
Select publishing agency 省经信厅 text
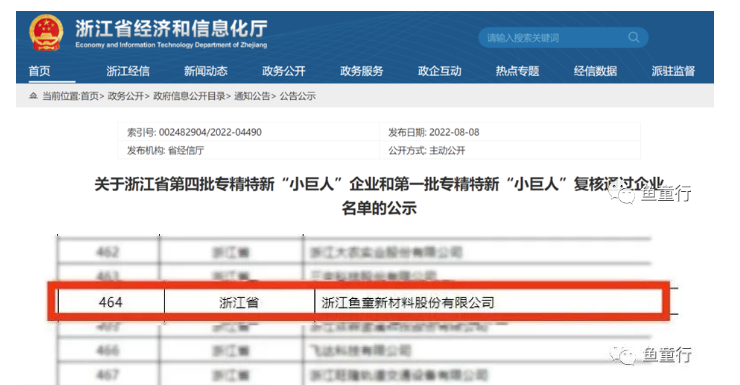coord(186,151)
